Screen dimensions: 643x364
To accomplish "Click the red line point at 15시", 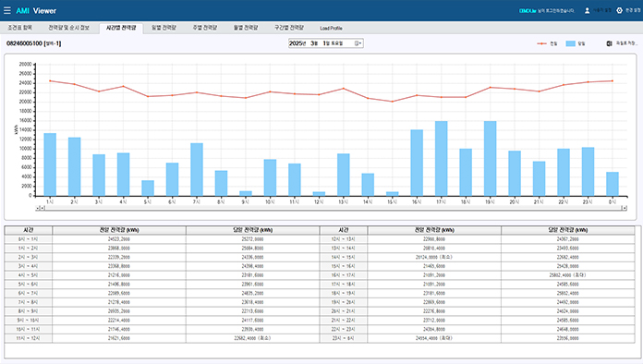I will coord(392,102).
